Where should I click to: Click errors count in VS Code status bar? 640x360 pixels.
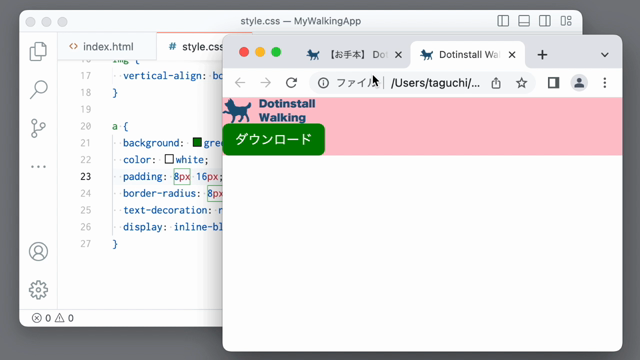point(41,318)
